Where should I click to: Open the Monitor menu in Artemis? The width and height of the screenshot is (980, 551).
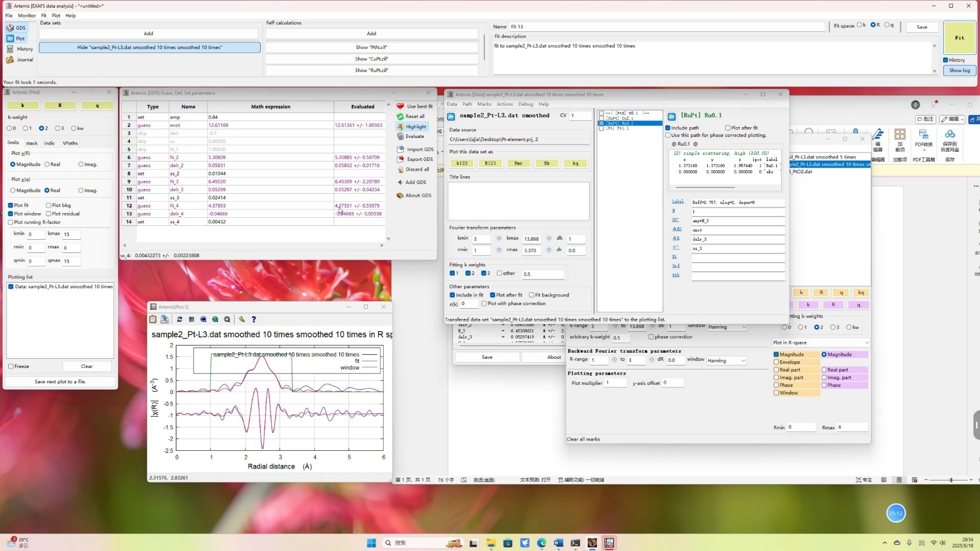[27, 15]
